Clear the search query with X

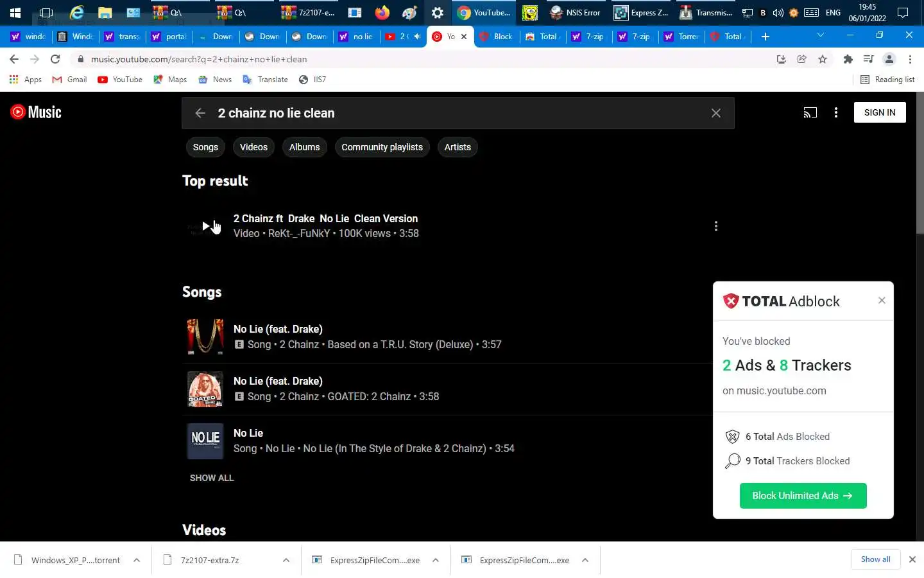tap(716, 113)
